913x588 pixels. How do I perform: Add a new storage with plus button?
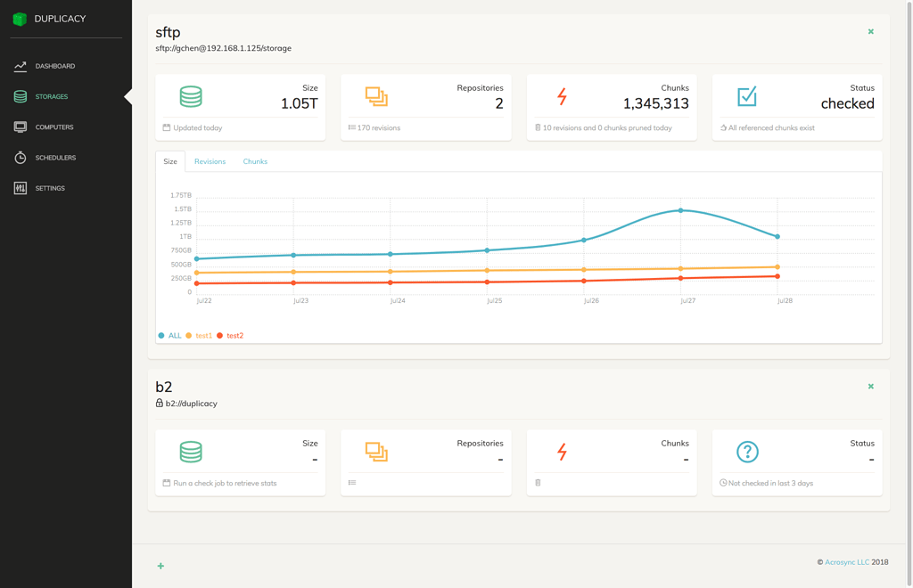click(160, 566)
